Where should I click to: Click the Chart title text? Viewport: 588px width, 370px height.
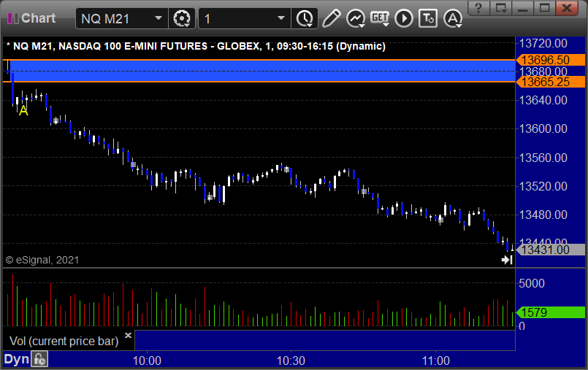(x=38, y=18)
